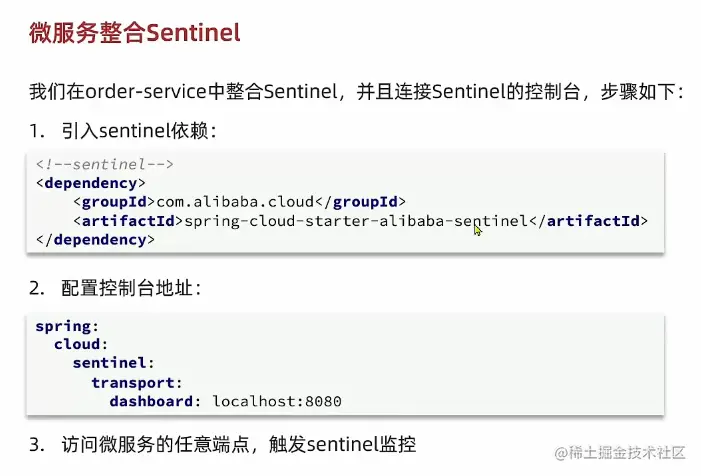Click the transport: key in YAML

pos(137,383)
